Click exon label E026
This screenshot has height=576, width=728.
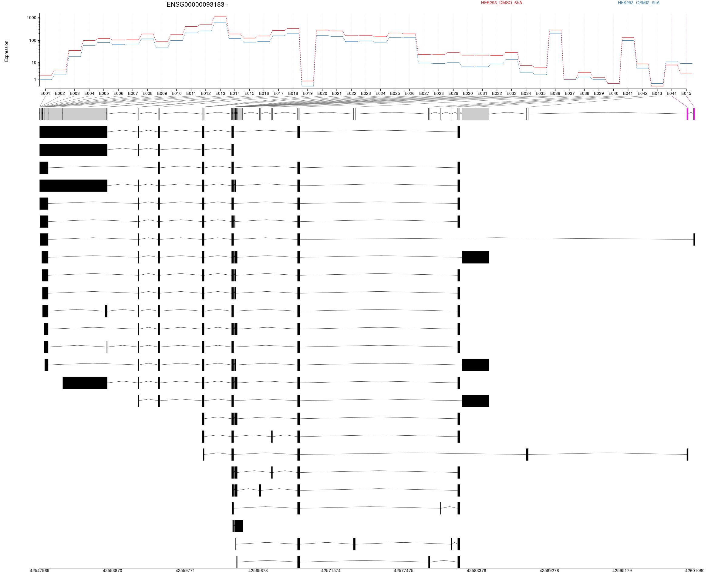click(409, 93)
